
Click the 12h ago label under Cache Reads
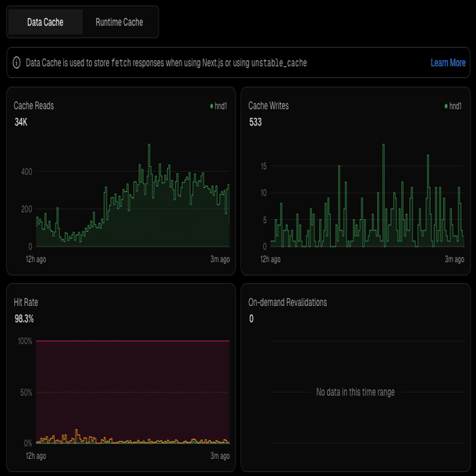pyautogui.click(x=37, y=259)
